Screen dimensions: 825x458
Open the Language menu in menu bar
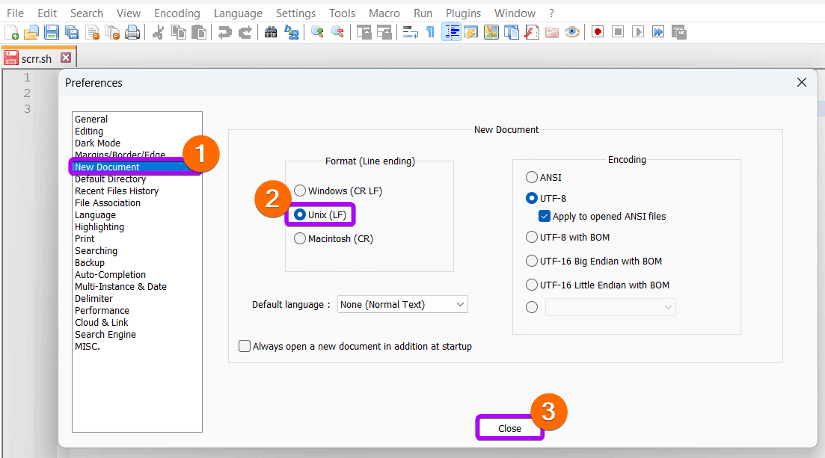pos(238,13)
